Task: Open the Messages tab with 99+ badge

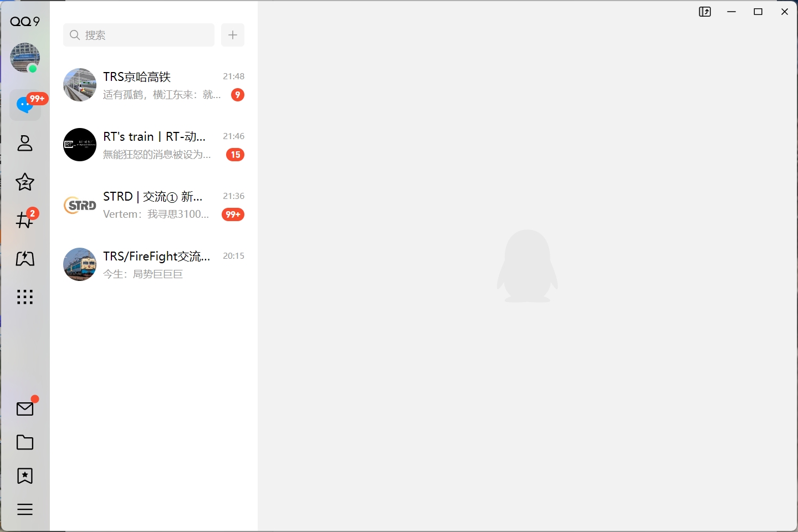Action: (25, 105)
